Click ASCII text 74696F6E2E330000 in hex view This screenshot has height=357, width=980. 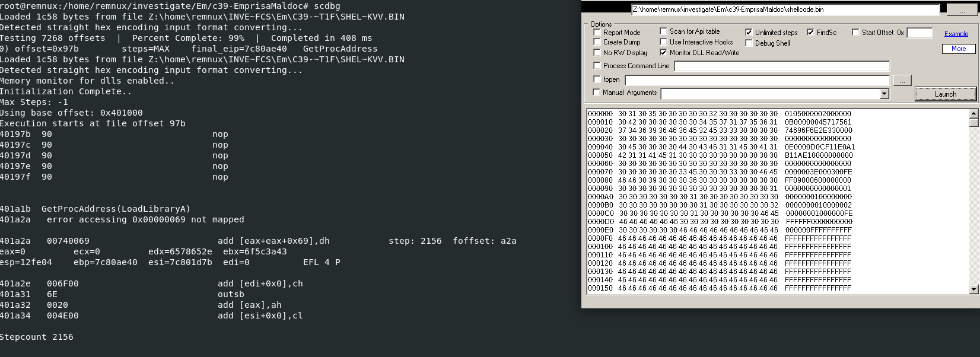[x=819, y=130]
